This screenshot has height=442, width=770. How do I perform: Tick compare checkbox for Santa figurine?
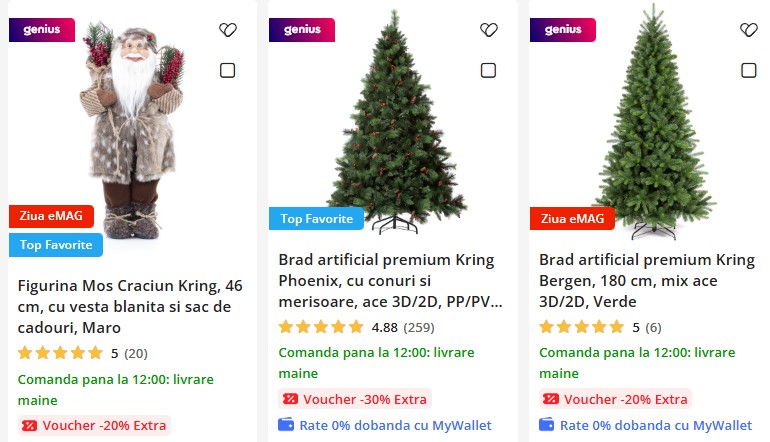click(x=227, y=70)
